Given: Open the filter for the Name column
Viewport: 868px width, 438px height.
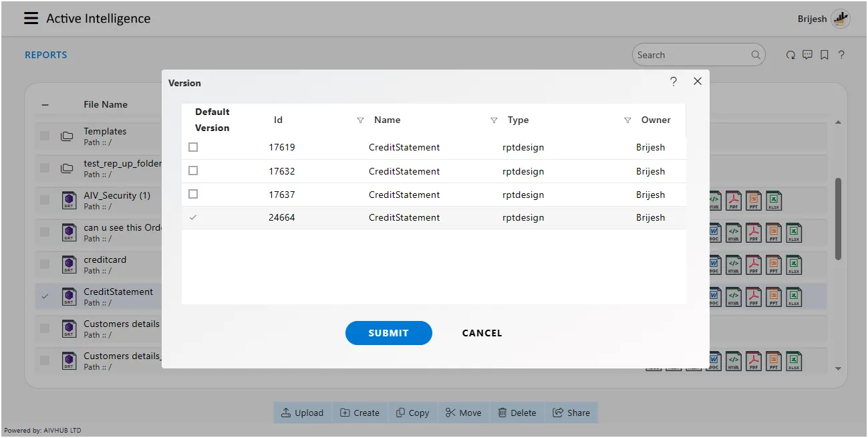Looking at the screenshot, I should (494, 120).
